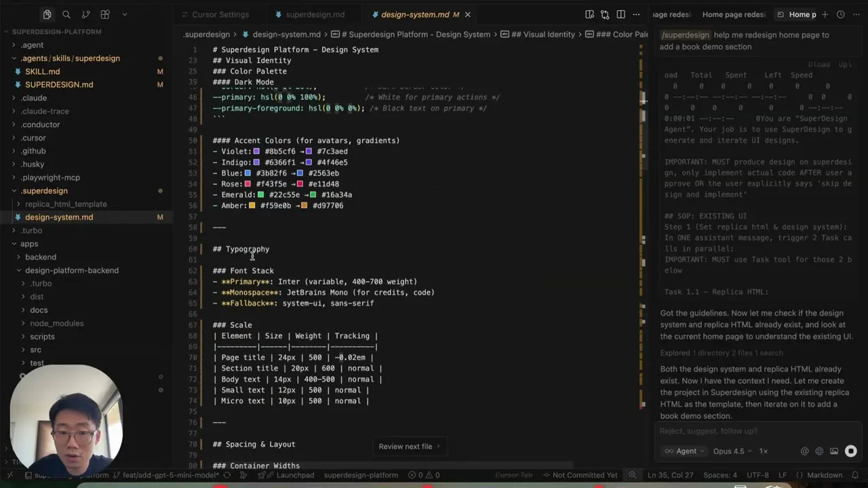The width and height of the screenshot is (868, 488).
Task: Stop the running agent generation
Action: click(x=851, y=451)
